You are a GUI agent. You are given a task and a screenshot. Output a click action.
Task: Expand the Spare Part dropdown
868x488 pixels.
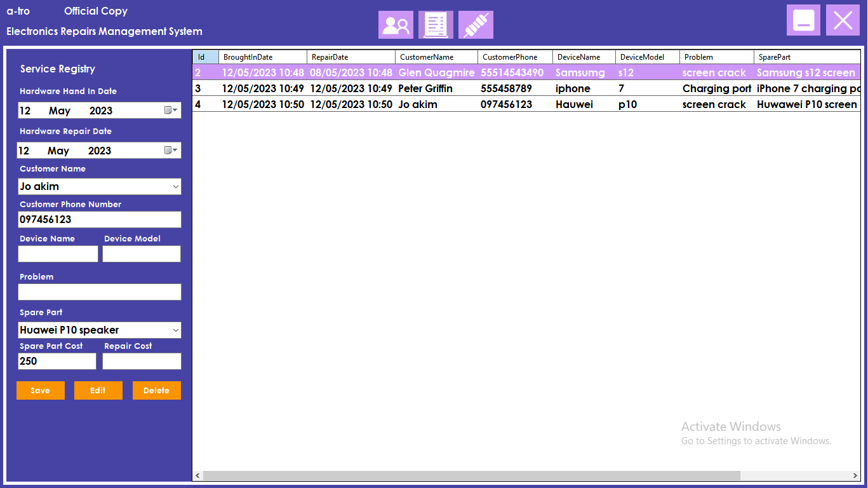click(176, 330)
